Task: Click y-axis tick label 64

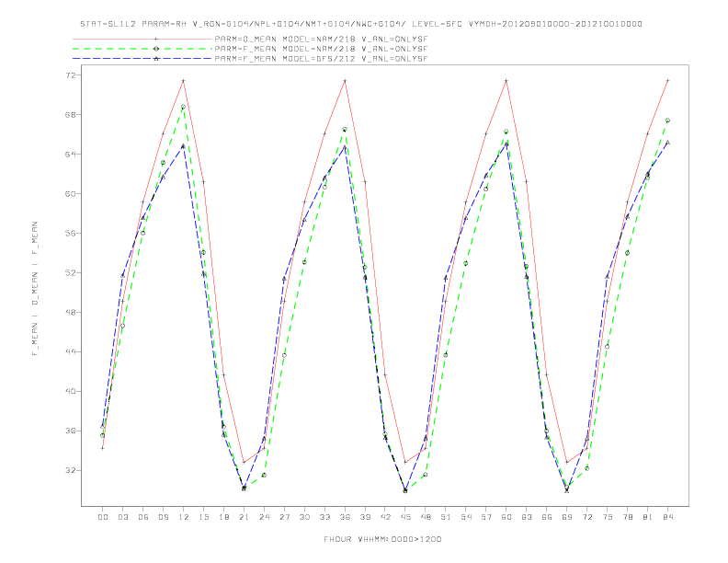Action: click(72, 155)
